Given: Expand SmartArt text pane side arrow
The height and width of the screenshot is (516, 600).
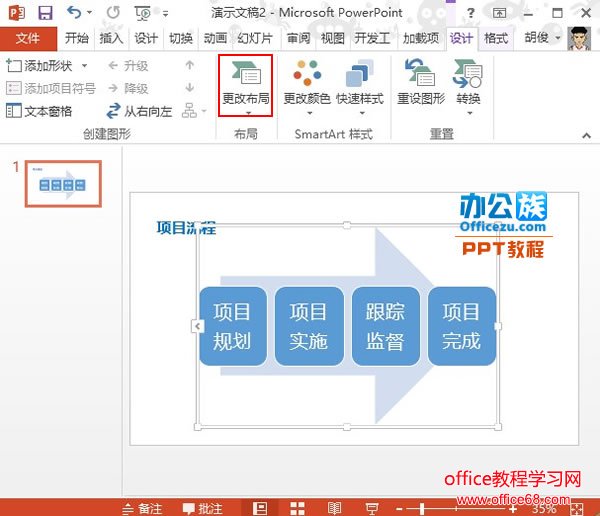Looking at the screenshot, I should pyautogui.click(x=197, y=326).
